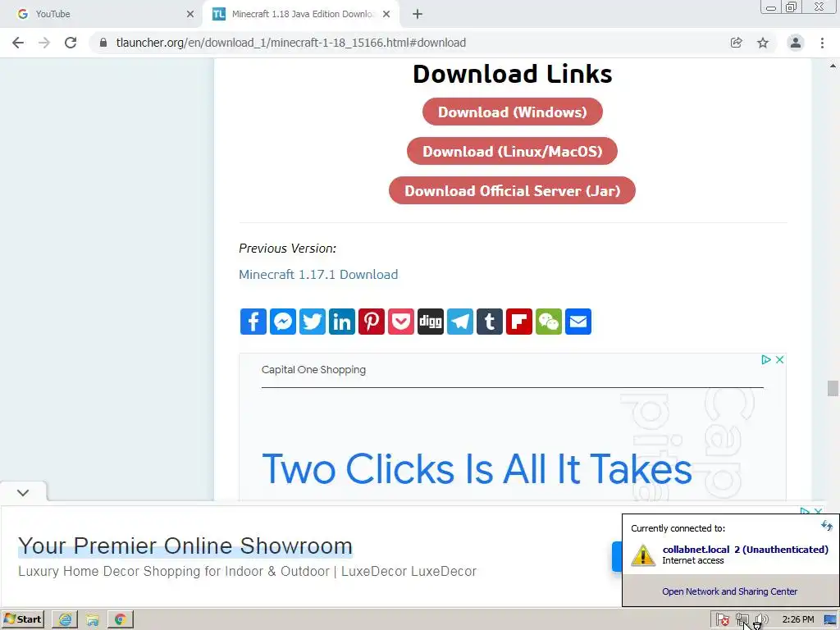This screenshot has width=840, height=630.
Task: Share the page on Twitter
Action: click(313, 322)
